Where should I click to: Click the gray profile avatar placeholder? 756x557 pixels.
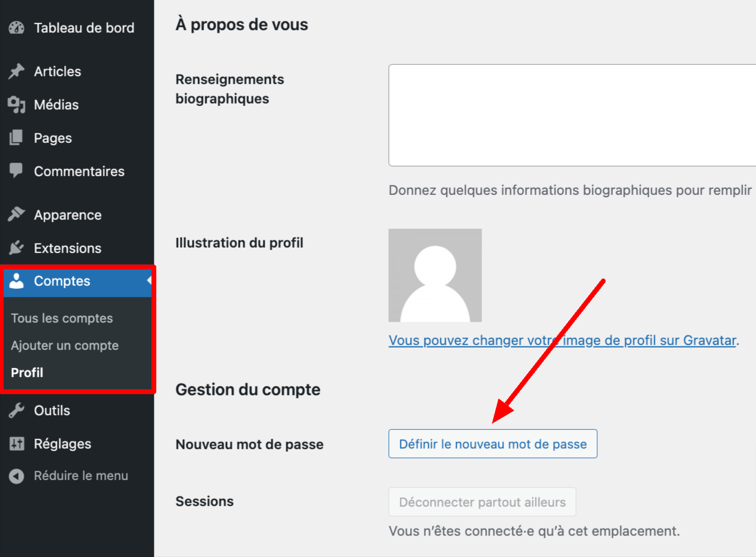point(434,274)
